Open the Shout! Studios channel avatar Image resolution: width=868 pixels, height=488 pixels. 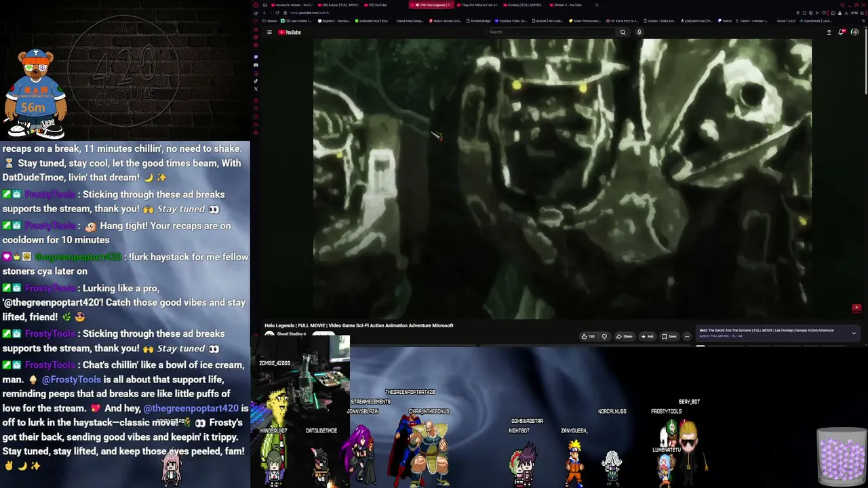click(269, 334)
